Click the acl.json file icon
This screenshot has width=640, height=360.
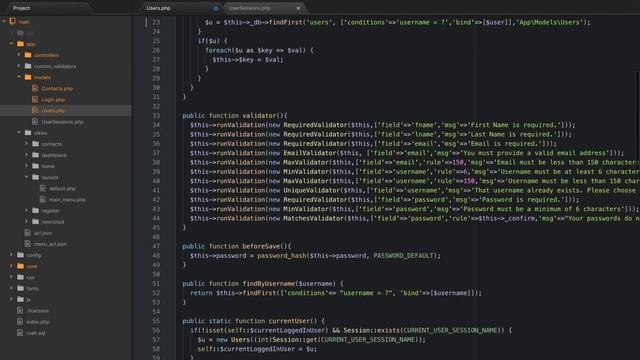point(27,233)
